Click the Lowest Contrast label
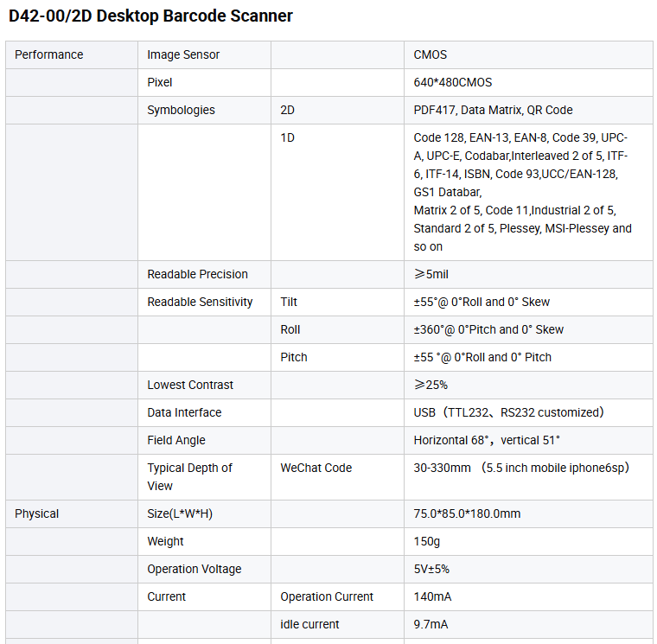657x644 pixels. point(190,385)
